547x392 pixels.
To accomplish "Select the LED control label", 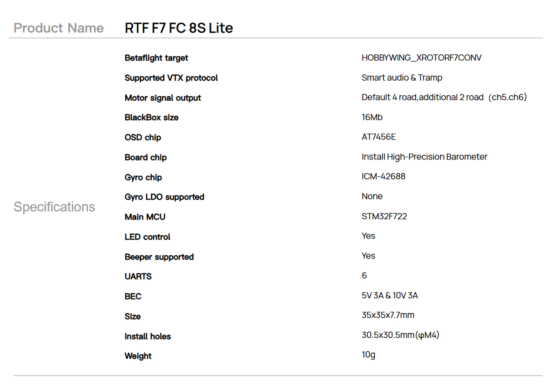I will click(x=147, y=237).
